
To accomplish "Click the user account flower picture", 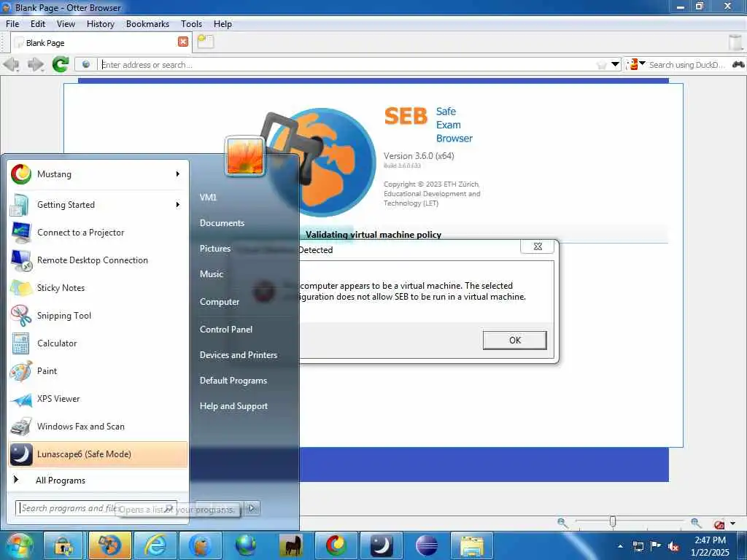I will click(245, 156).
